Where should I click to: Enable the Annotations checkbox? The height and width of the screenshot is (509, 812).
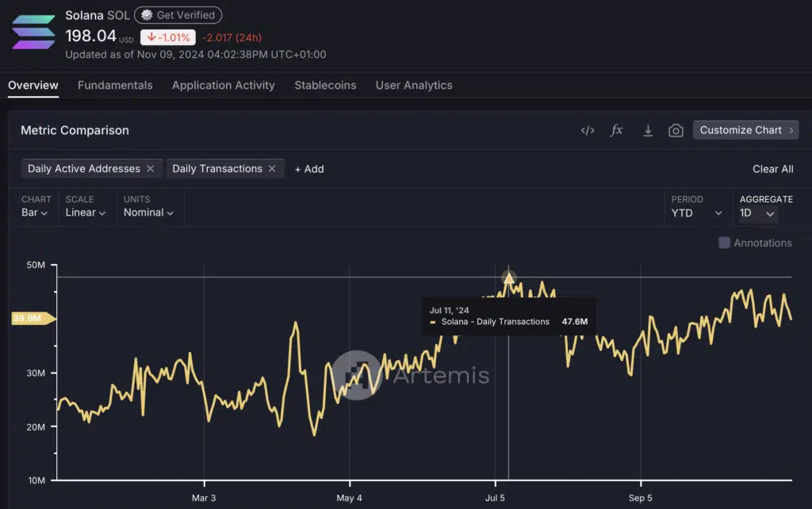(x=724, y=243)
